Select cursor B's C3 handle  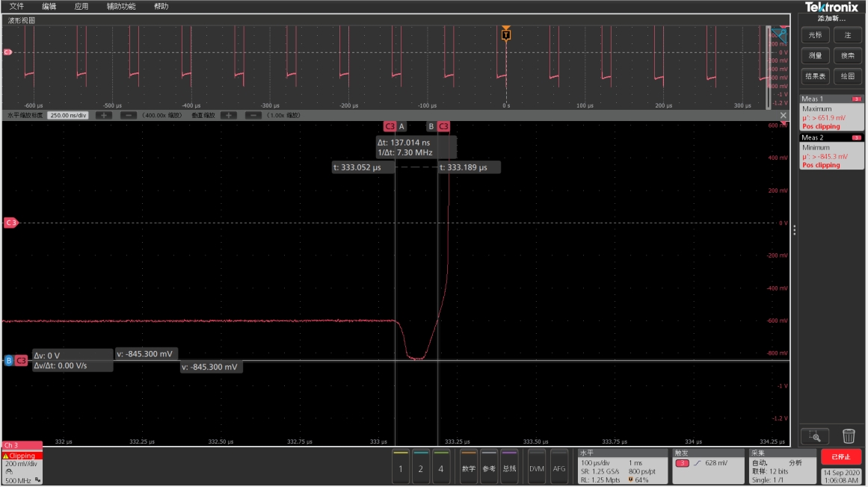443,126
